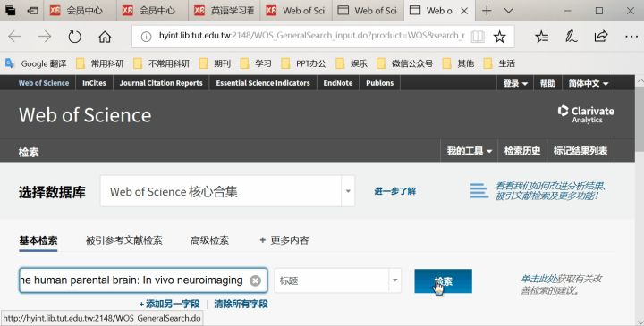The width and height of the screenshot is (644, 326).
Task: Open a new browser tab
Action: [487, 10]
